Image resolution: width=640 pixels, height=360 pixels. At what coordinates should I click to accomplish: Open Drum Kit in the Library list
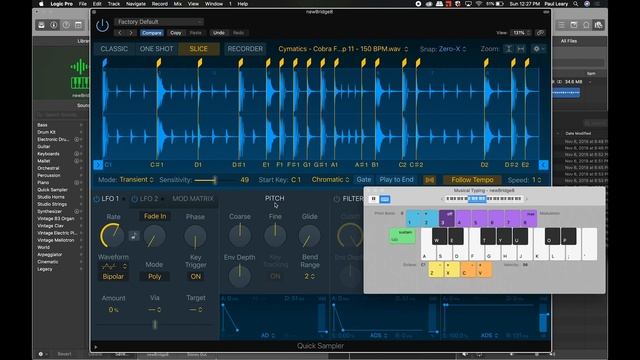pyautogui.click(x=47, y=132)
